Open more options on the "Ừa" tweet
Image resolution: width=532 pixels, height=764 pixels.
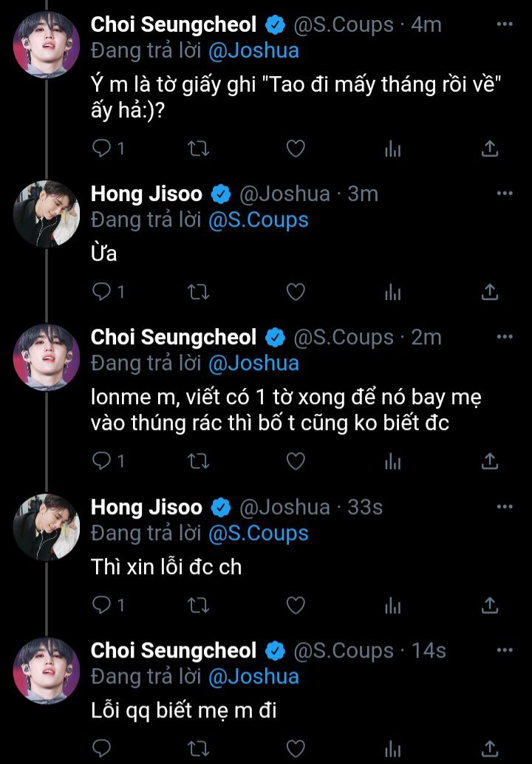click(x=505, y=194)
